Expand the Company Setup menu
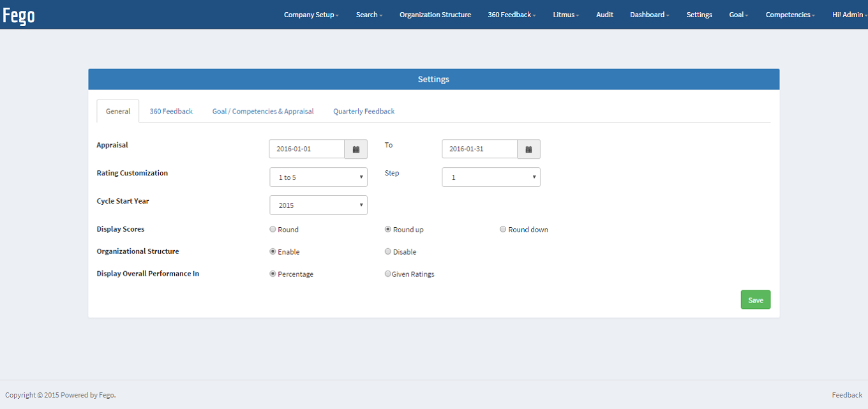868x409 pixels. [311, 15]
